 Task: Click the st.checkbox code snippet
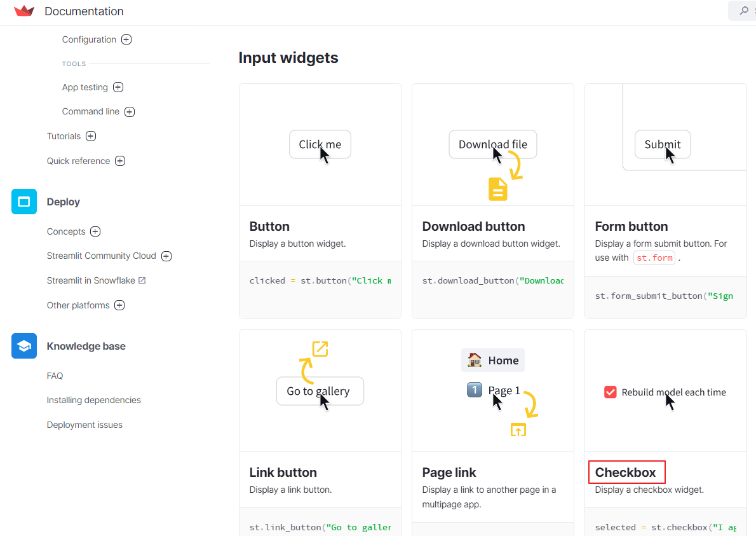click(x=666, y=527)
